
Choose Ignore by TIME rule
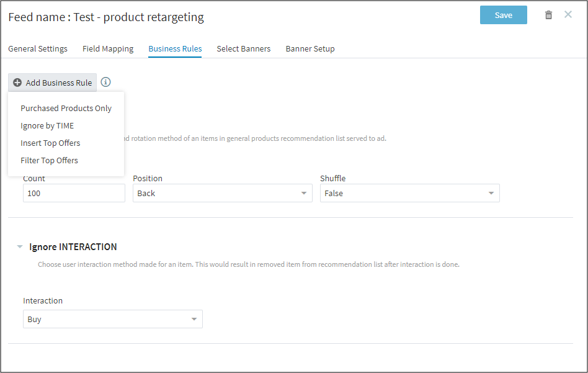coord(47,126)
